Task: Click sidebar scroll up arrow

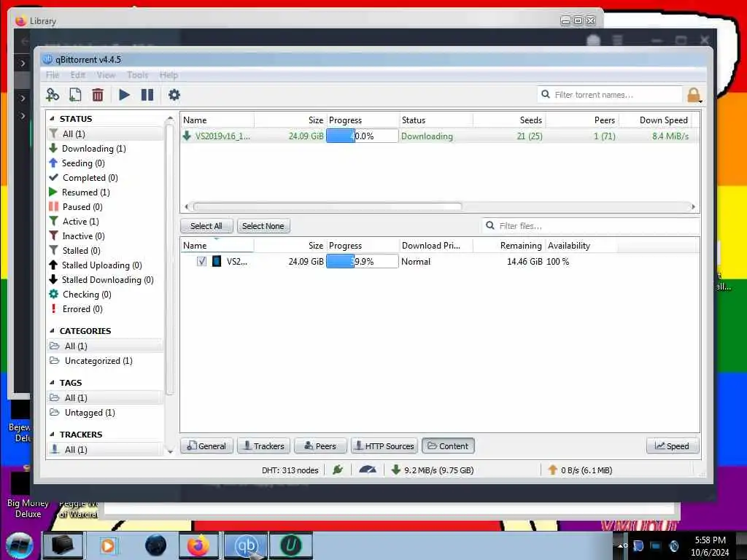Action: tap(170, 118)
